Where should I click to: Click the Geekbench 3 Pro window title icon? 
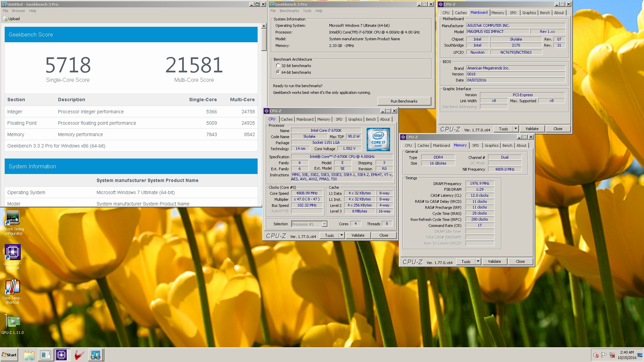(272, 4)
